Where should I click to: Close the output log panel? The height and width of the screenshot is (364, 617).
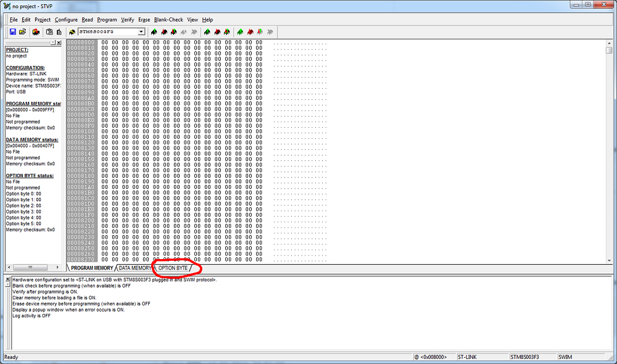point(7,279)
